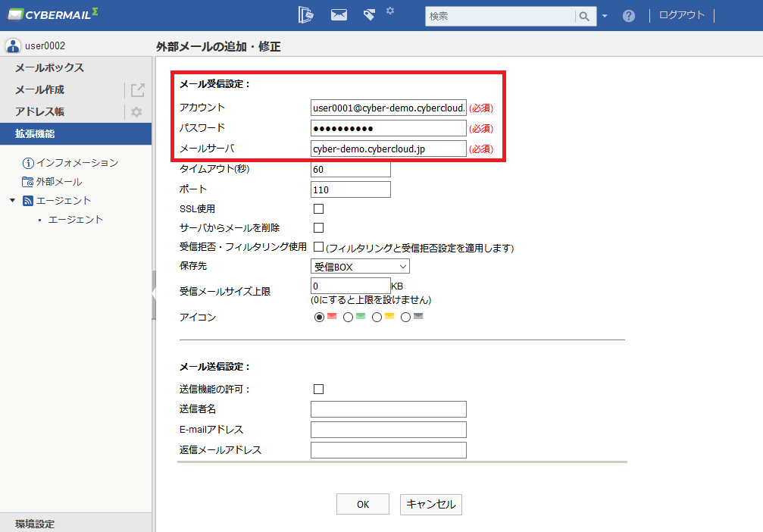Click the search magnifier icon
This screenshot has height=532, width=763.
click(584, 16)
